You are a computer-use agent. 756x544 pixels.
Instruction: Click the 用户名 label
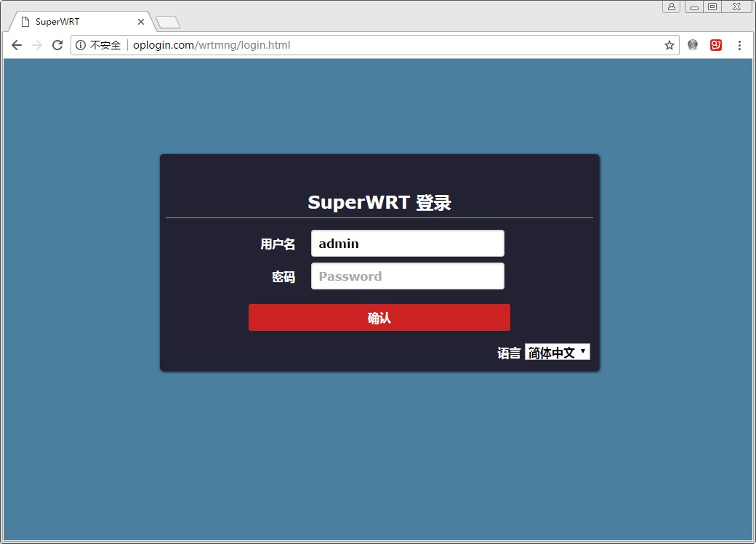(278, 244)
